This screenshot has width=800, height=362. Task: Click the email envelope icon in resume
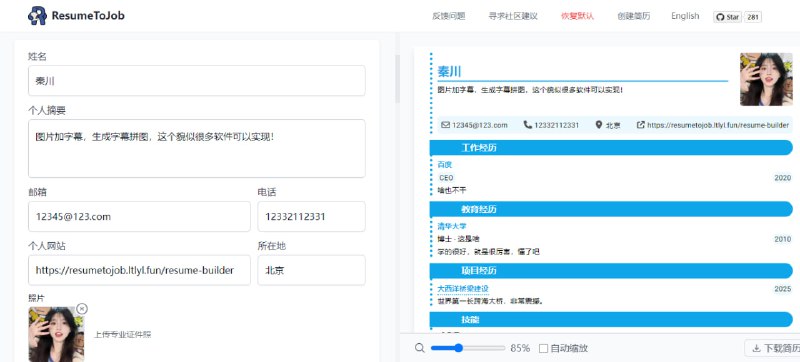[x=445, y=124]
